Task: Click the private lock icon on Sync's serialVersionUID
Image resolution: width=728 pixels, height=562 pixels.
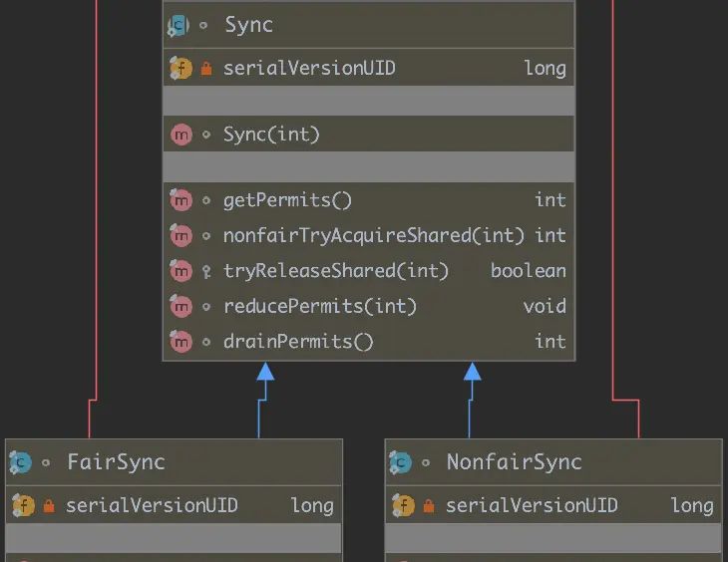Action: [206, 69]
